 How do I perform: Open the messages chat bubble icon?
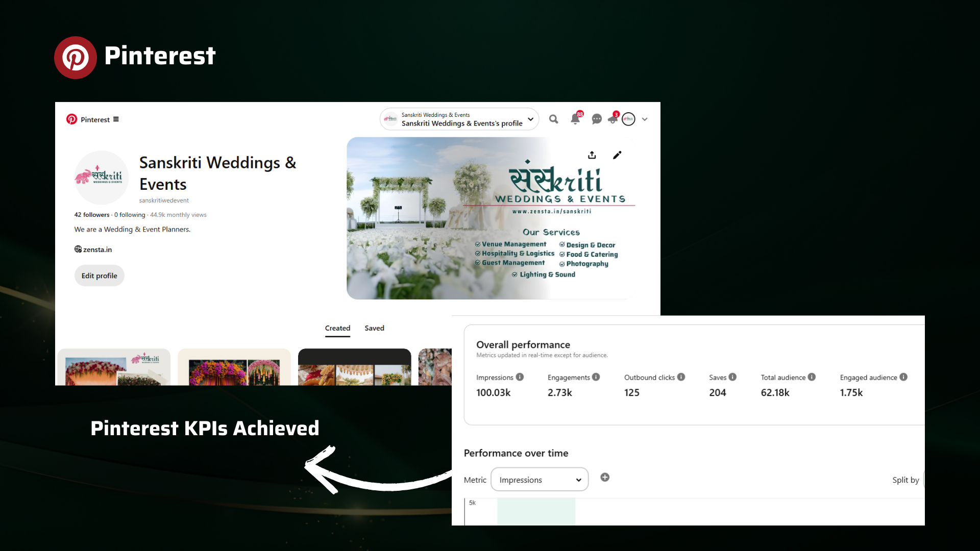[x=597, y=119]
